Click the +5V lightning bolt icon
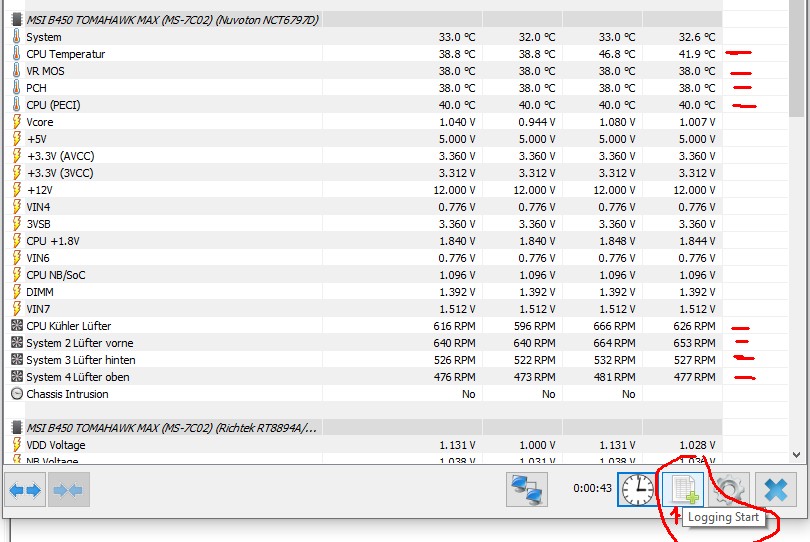 (17, 139)
